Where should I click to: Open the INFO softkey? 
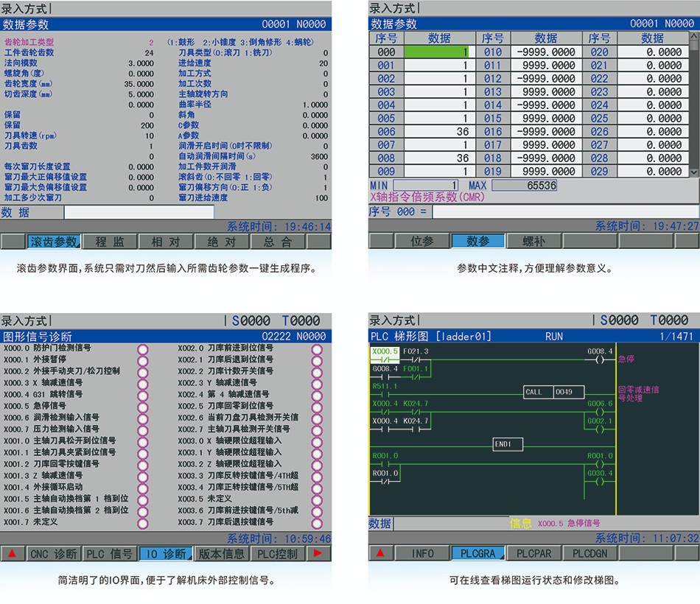pos(422,554)
